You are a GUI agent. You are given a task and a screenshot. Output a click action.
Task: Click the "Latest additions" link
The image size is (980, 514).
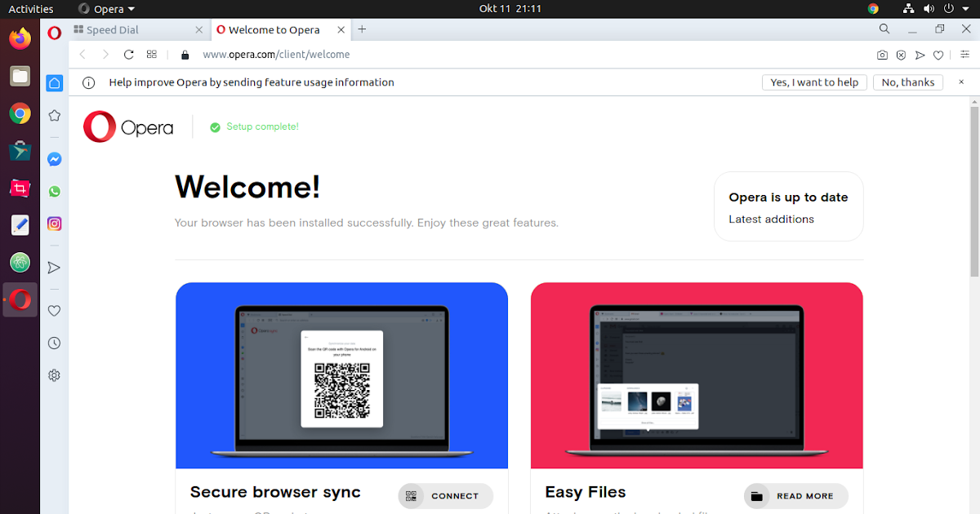(771, 219)
